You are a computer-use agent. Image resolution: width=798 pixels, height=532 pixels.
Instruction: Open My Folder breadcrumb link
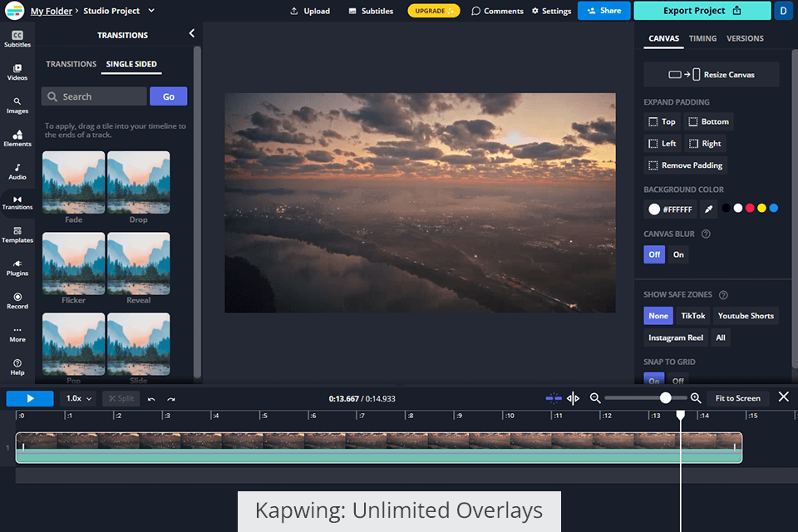coord(52,11)
